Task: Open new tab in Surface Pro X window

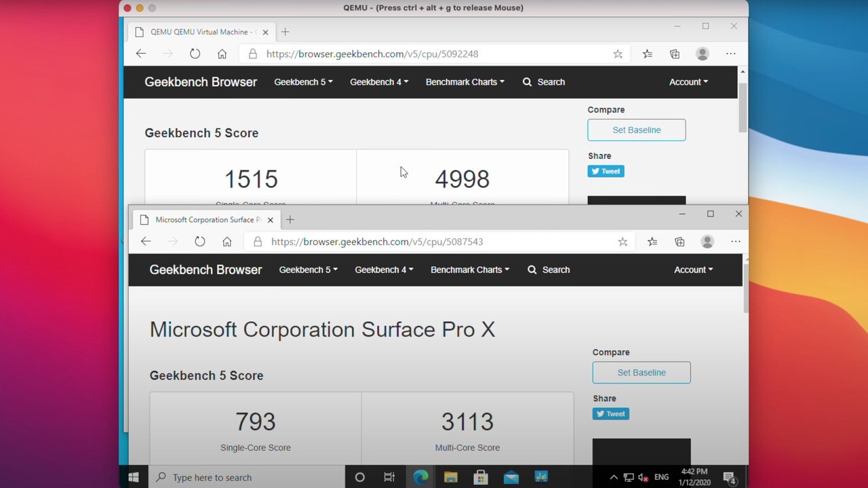Action: (x=290, y=220)
